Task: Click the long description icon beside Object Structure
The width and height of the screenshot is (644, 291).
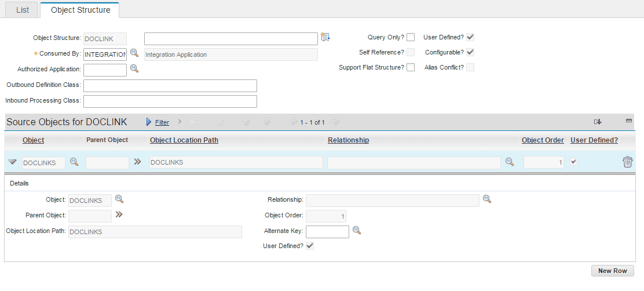Action: click(x=325, y=38)
